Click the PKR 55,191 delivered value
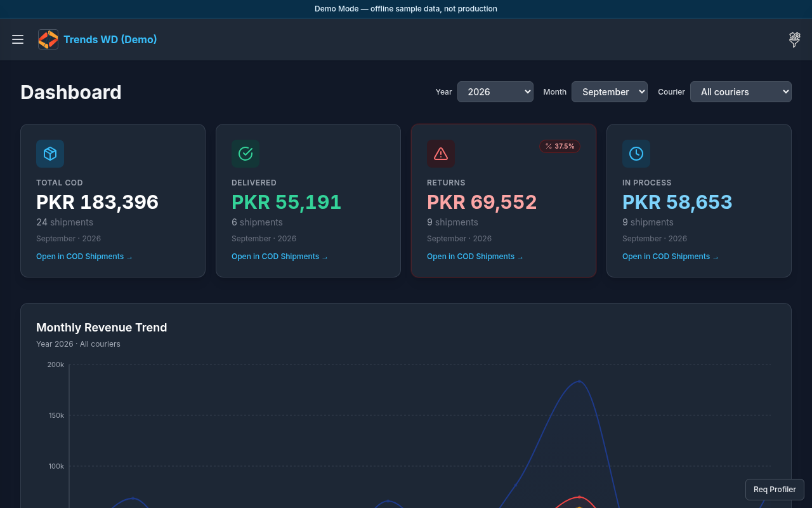 tap(287, 202)
